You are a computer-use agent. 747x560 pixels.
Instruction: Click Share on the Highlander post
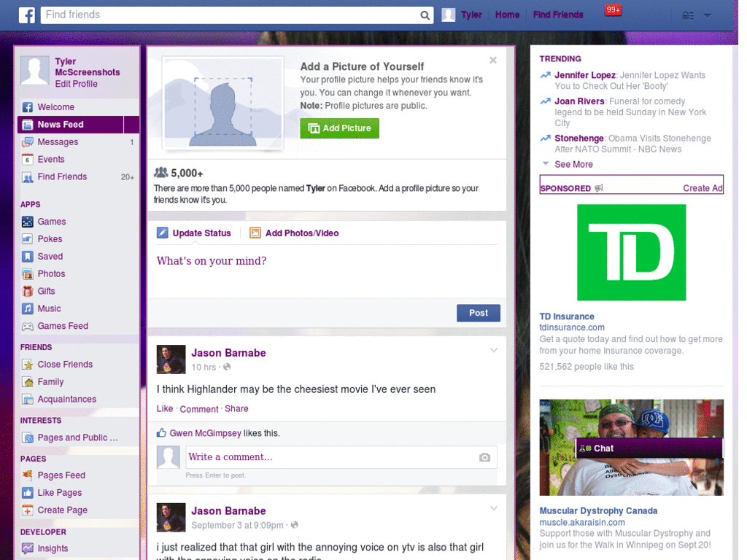[236, 408]
